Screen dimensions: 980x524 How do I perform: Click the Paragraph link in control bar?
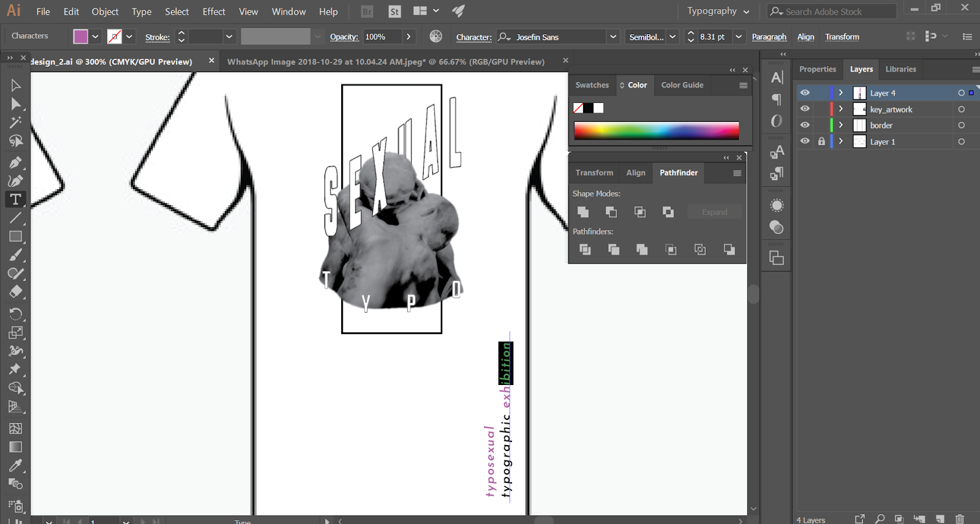[x=769, y=37]
